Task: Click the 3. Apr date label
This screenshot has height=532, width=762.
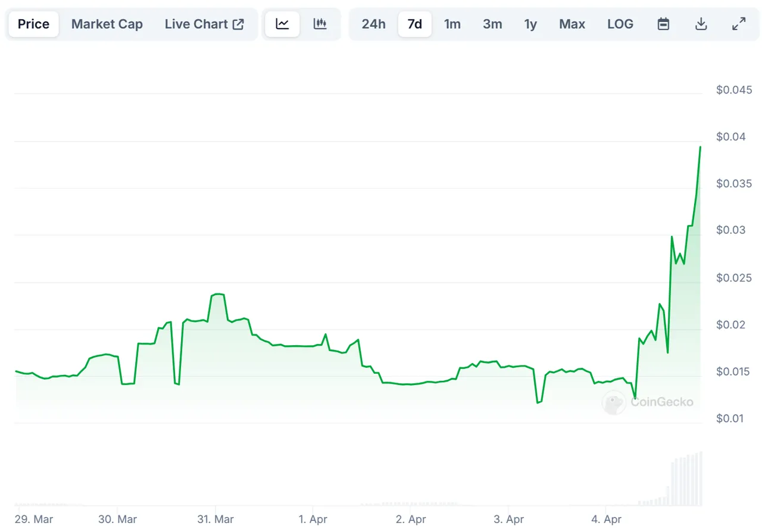Action: [x=508, y=519]
